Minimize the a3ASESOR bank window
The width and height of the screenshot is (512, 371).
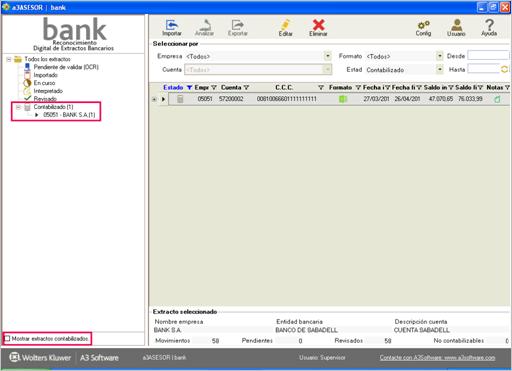pos(482,7)
